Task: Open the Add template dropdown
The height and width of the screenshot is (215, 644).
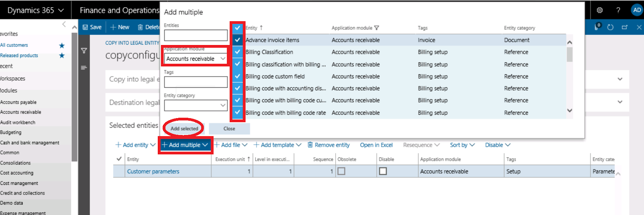Action: [x=277, y=145]
